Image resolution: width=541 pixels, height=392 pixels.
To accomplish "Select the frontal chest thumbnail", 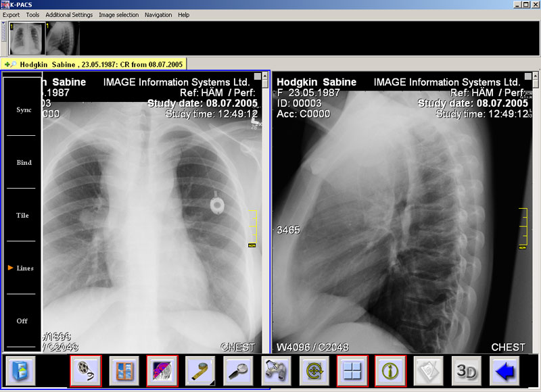I will (27, 39).
